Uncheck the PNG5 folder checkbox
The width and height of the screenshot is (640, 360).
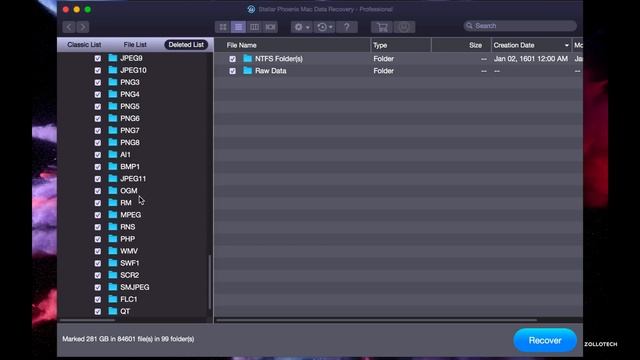(98, 107)
